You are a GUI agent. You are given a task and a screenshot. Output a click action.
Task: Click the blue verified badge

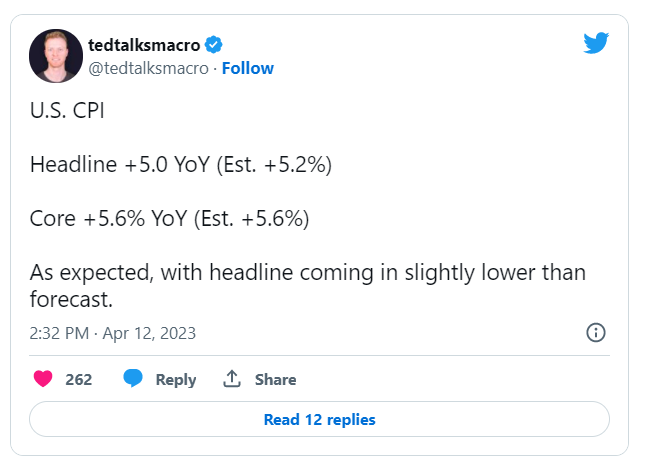(213, 45)
